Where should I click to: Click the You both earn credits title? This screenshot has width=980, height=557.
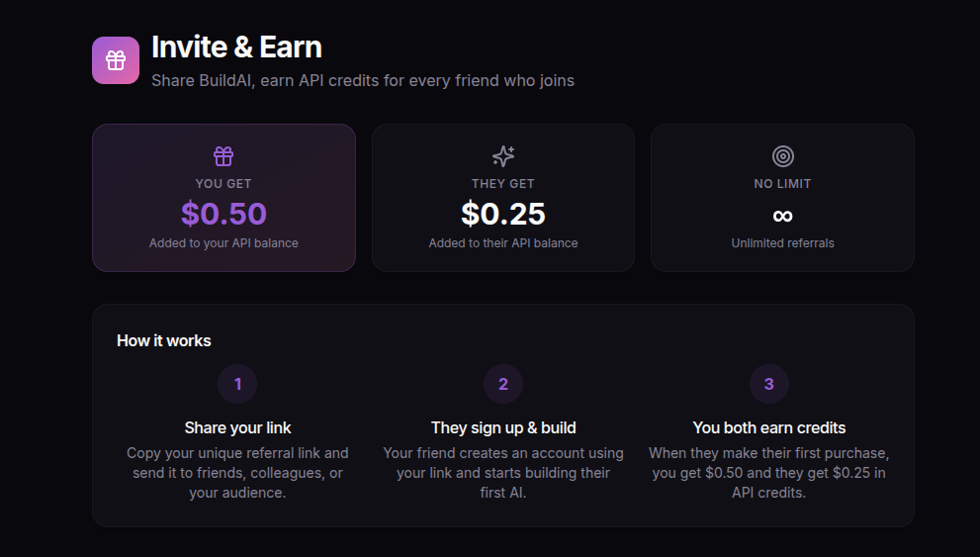[769, 427]
